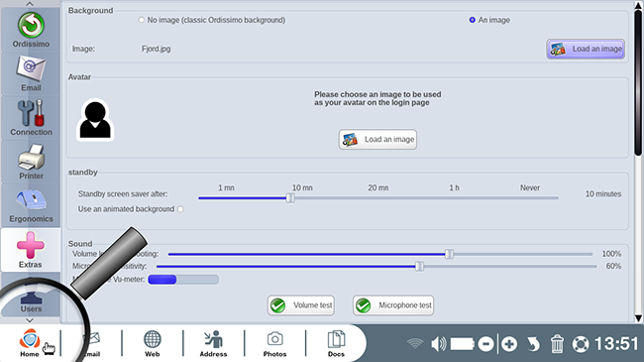Open help lifebuoy icon

coord(581,344)
